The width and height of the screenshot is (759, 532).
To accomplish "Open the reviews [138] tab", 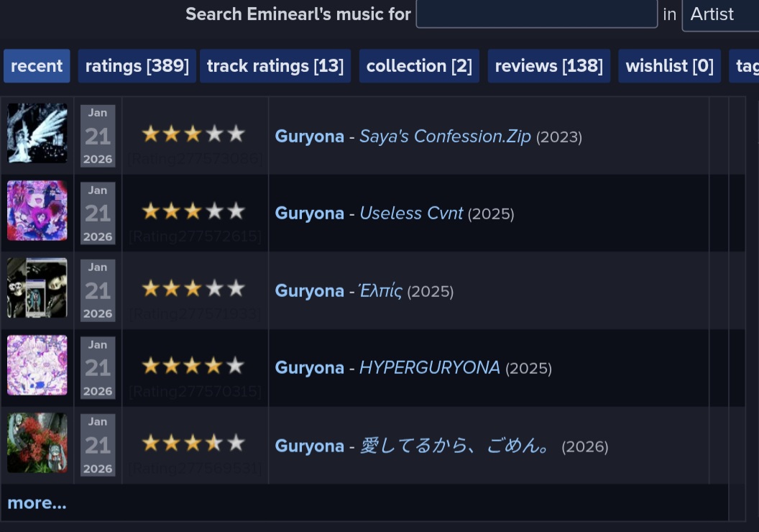I will click(549, 66).
